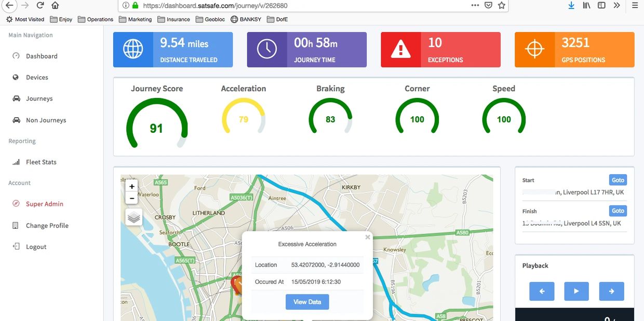Step playback backward with left arrow
Image resolution: width=644 pixels, height=321 pixels.
[542, 291]
